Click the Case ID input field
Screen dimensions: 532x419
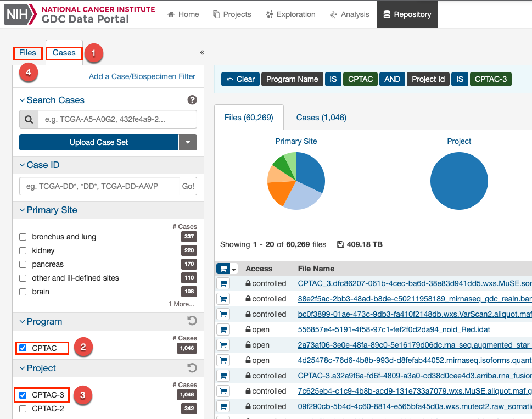(99, 186)
